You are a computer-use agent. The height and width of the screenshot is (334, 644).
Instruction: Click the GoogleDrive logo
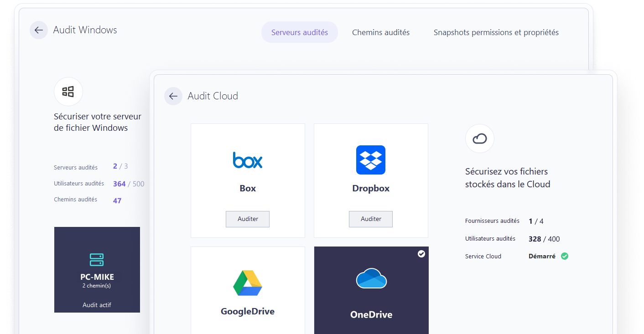point(248,283)
